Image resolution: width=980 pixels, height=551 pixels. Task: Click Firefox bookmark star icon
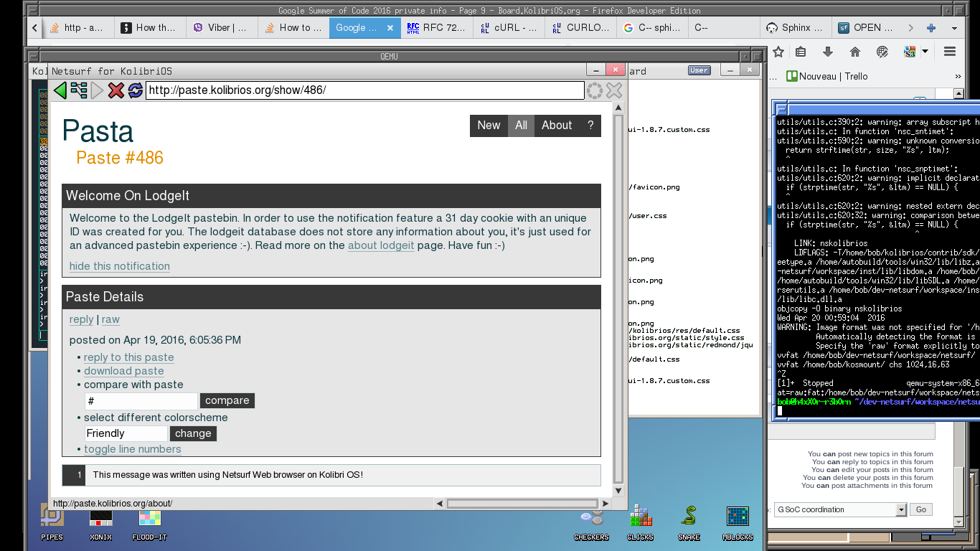tap(778, 52)
